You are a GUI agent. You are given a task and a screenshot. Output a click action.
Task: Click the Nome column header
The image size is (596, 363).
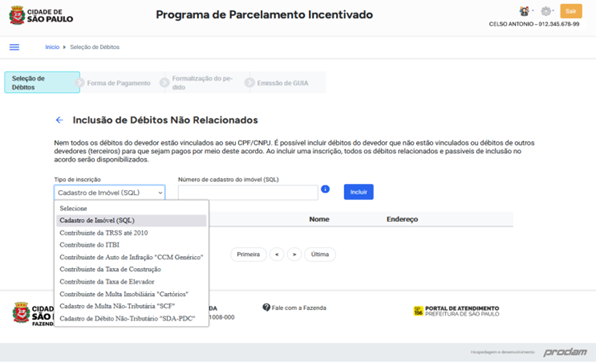click(319, 219)
